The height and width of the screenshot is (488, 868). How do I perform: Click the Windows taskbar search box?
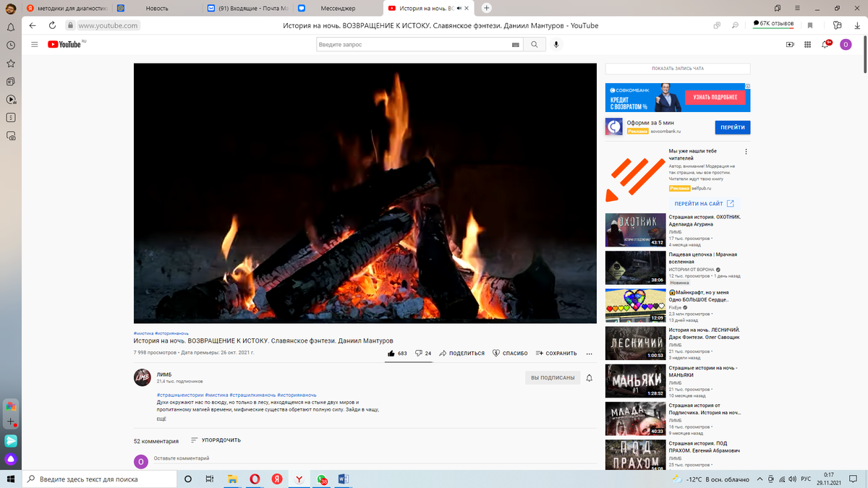click(98, 479)
